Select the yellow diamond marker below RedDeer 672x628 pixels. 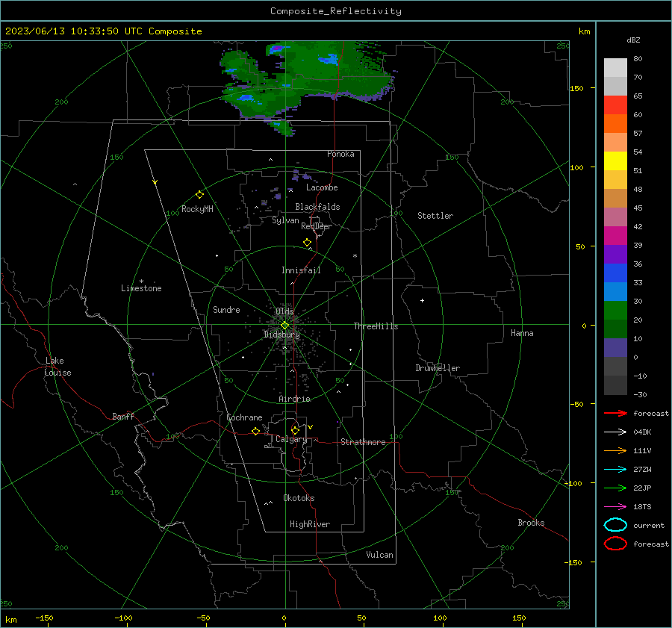307,243
